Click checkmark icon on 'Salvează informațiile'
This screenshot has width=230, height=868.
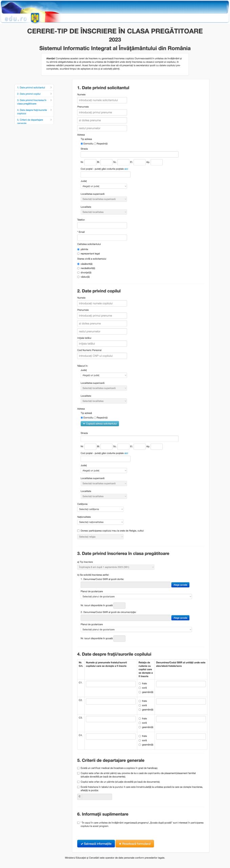[x=82, y=844]
